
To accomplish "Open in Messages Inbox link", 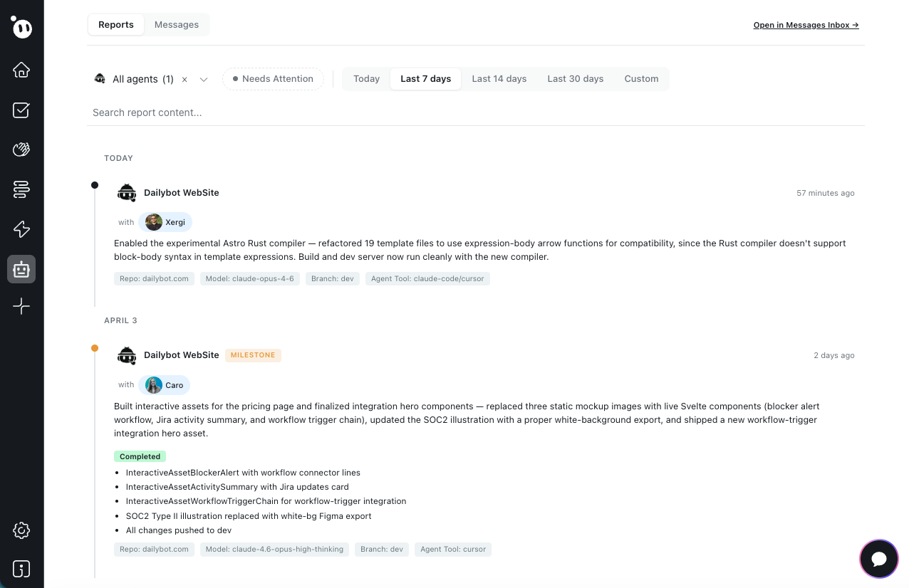I will tap(806, 25).
